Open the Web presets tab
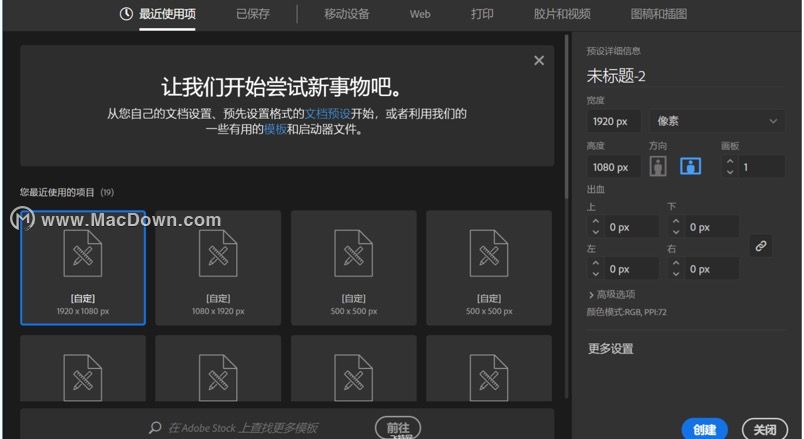This screenshot has width=804, height=439. 420,14
